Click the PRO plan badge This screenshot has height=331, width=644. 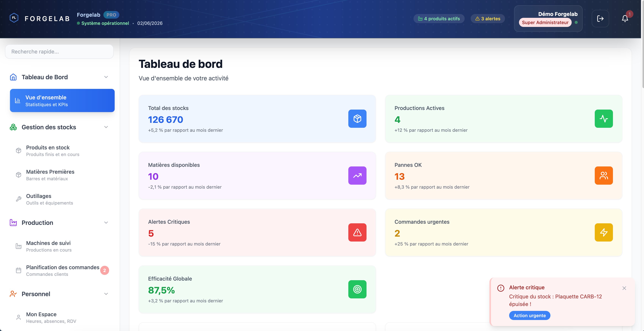[111, 15]
